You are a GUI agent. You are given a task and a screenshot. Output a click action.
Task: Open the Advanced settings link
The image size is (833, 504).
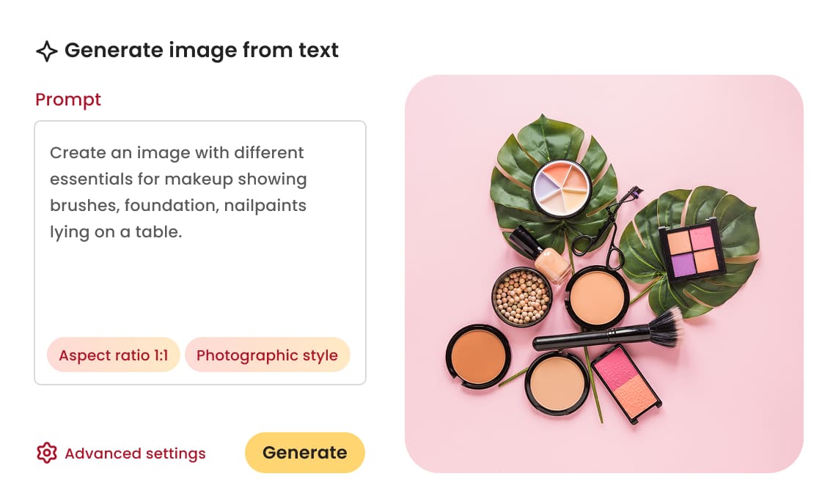click(135, 453)
